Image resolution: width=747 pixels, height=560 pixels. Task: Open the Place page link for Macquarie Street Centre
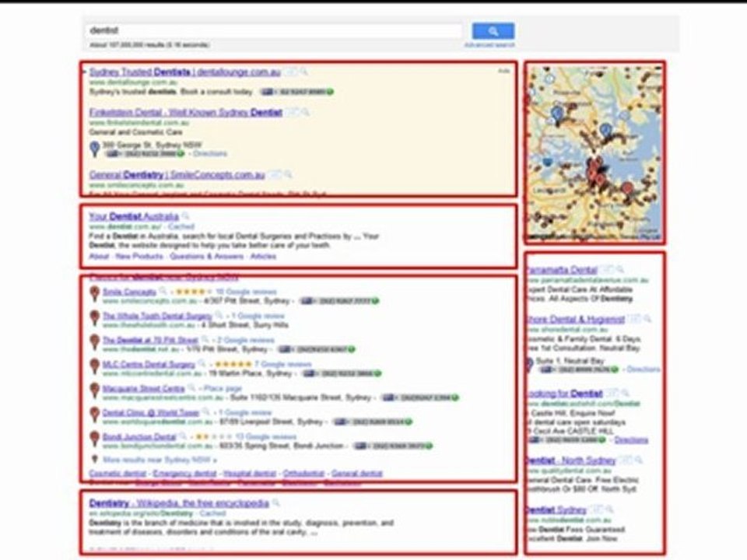tap(223, 389)
